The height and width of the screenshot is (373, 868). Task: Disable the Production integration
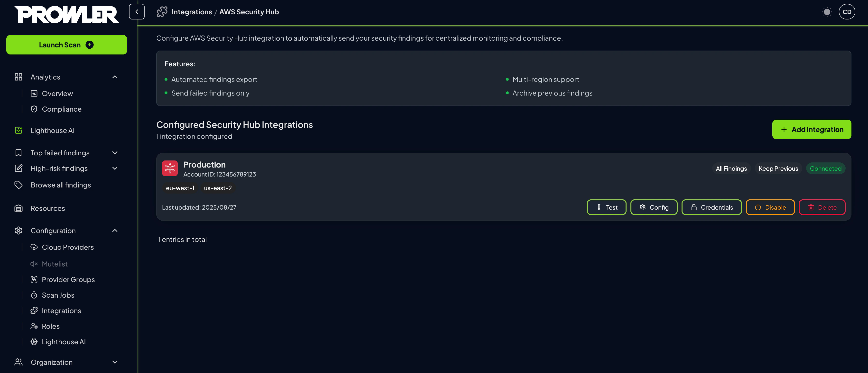[770, 207]
